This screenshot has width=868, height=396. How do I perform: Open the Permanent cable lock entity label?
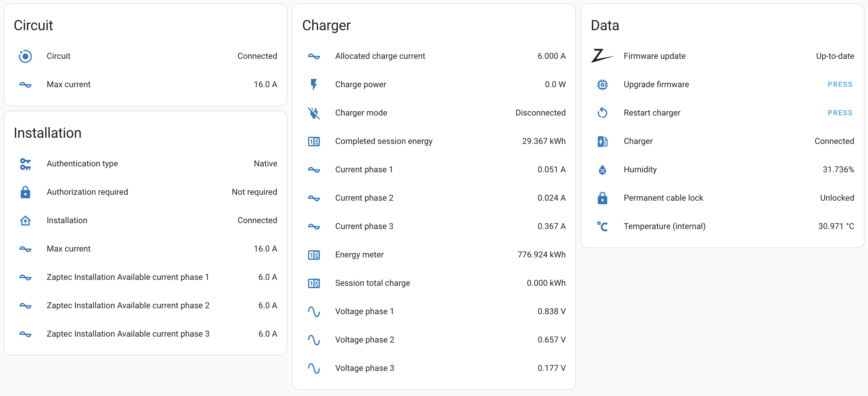pyautogui.click(x=663, y=198)
